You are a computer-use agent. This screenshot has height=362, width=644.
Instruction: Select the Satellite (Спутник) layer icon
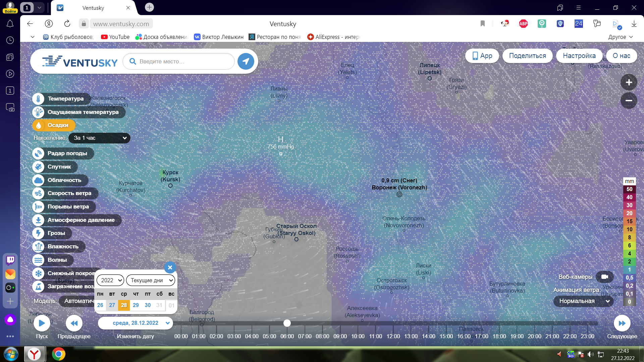(x=39, y=167)
